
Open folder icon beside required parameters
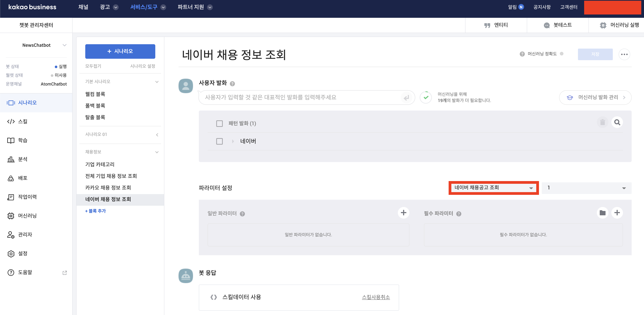(x=602, y=213)
